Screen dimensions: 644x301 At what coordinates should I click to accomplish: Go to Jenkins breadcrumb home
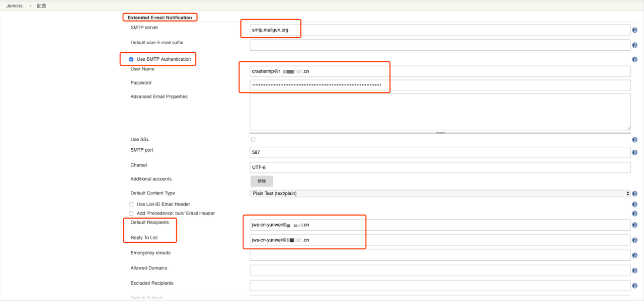[14, 6]
